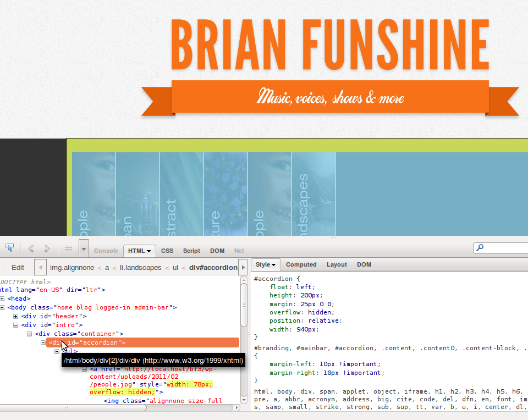Select div#accordion in the breadcrumb
Image resolution: width=528 pixels, height=420 pixels.
click(x=213, y=268)
